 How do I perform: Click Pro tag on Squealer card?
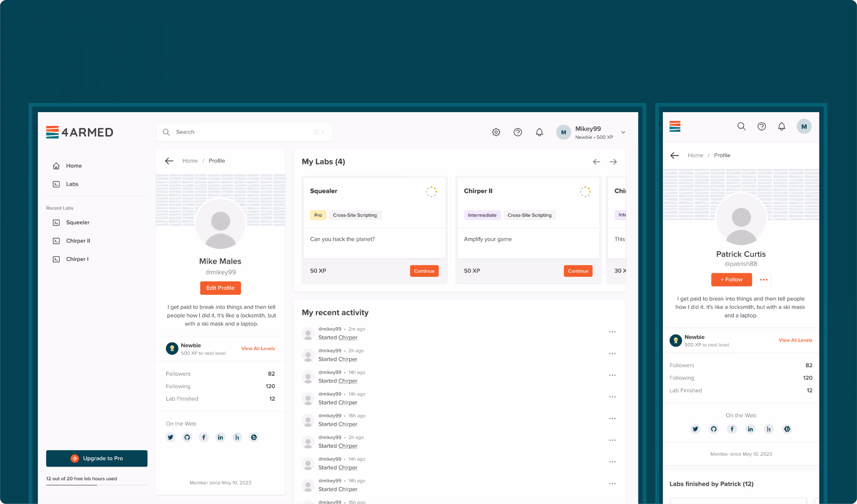(318, 215)
